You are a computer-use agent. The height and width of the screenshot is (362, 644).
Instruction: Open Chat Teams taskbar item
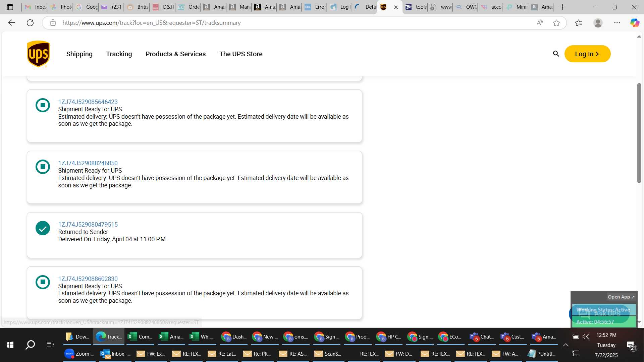tap(482, 337)
